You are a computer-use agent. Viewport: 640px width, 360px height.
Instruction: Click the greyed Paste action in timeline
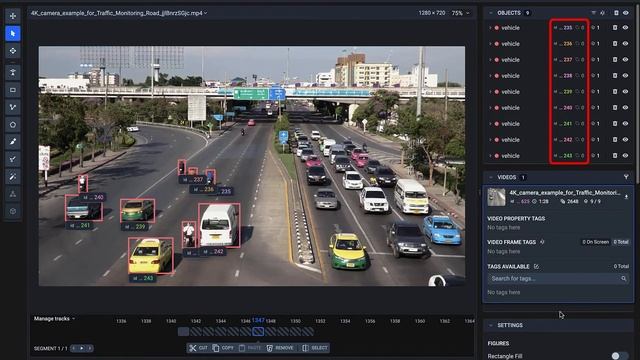tap(250, 348)
